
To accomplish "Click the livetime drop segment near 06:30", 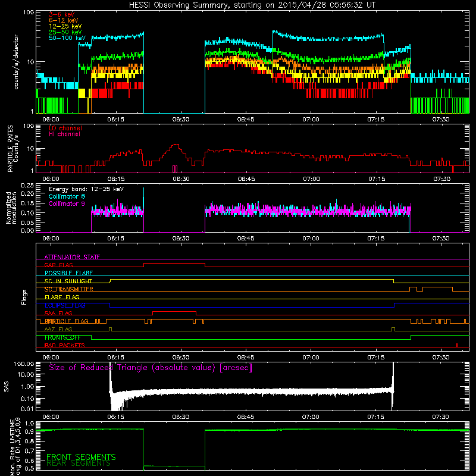I will pyautogui.click(x=174, y=466).
